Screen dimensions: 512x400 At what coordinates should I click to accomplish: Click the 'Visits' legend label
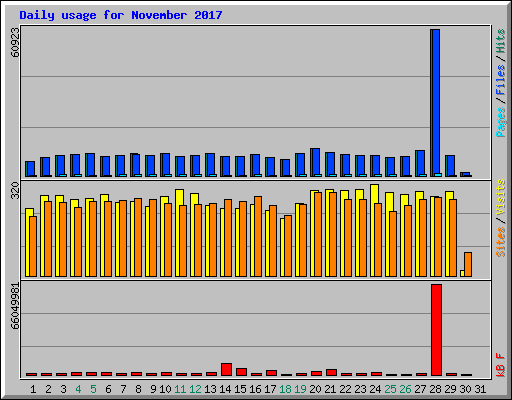tap(501, 197)
